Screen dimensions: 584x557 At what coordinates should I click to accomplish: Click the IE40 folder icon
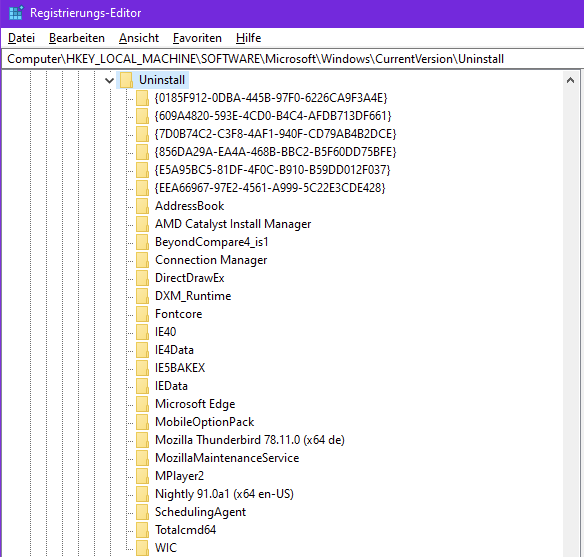142,332
